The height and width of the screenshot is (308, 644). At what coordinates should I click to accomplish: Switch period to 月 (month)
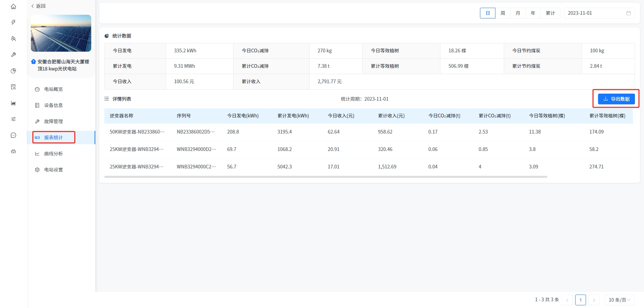(518, 13)
